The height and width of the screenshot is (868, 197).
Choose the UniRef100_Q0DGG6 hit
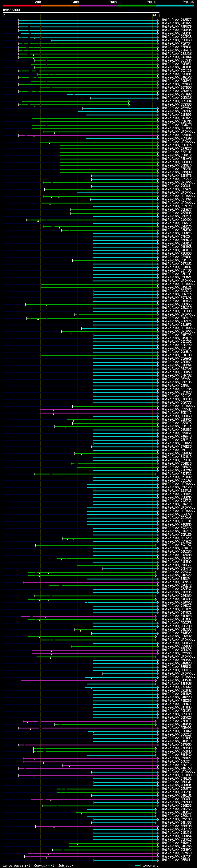(177, 98)
